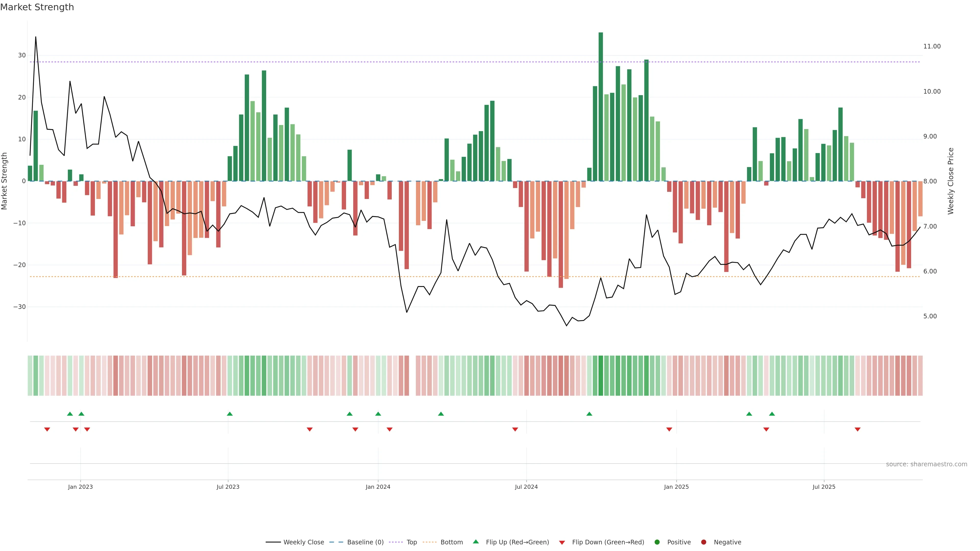Click the tallest green strength bar
This screenshot has height=551, width=980.
pyautogui.click(x=601, y=106)
